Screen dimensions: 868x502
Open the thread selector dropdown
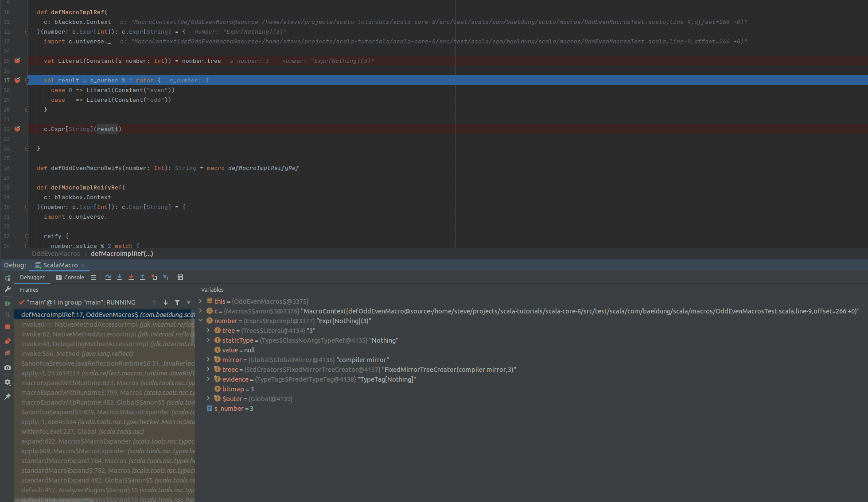(189, 302)
